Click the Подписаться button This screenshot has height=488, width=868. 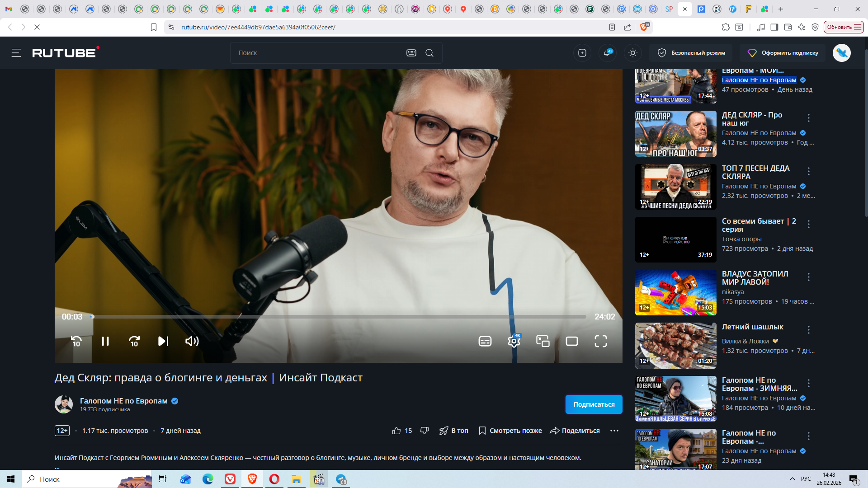[x=594, y=404]
